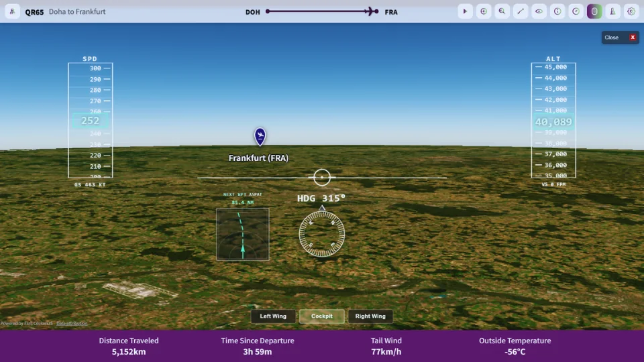Select the Cockpit view tab
The height and width of the screenshot is (362, 644).
322,316
